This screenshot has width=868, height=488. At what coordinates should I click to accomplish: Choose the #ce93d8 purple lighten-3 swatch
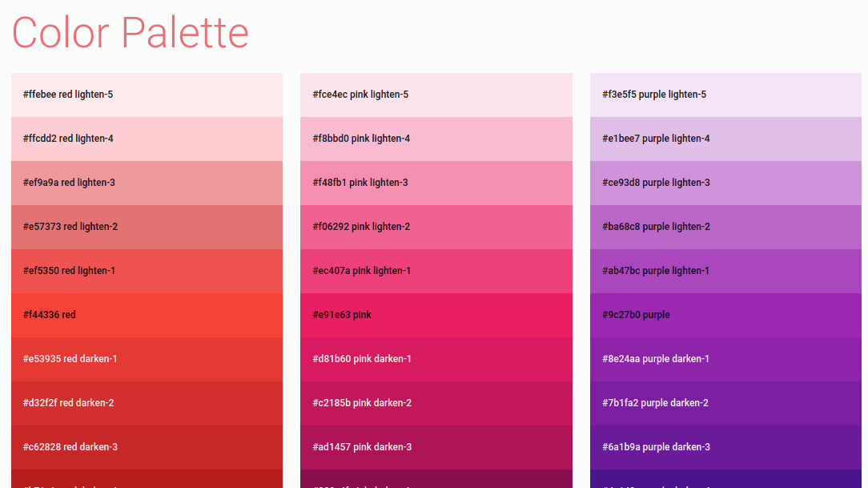pos(725,183)
